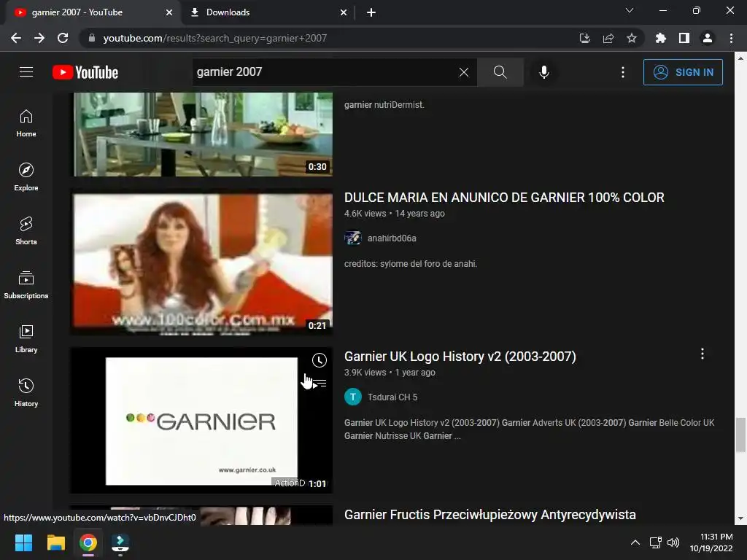Click the SIGN IN button
The image size is (747, 560).
coord(683,72)
